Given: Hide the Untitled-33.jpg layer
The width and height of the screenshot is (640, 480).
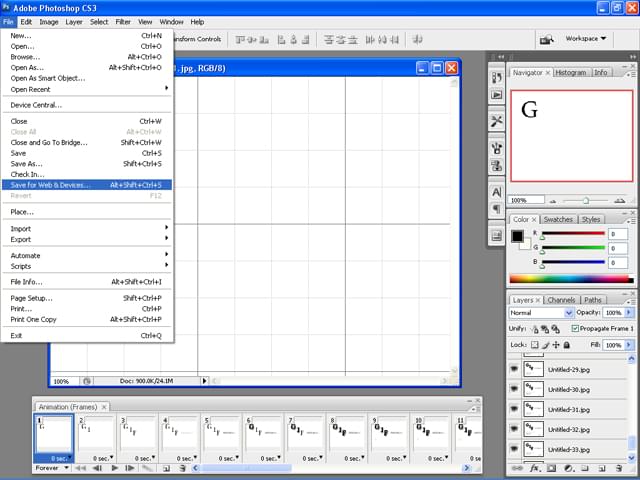Looking at the screenshot, I should click(514, 449).
